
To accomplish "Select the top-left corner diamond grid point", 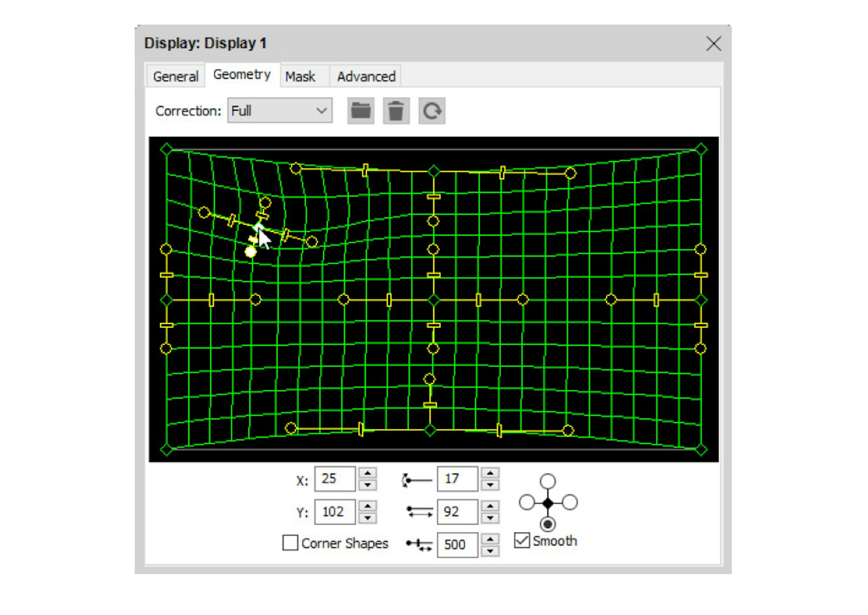I will (166, 149).
